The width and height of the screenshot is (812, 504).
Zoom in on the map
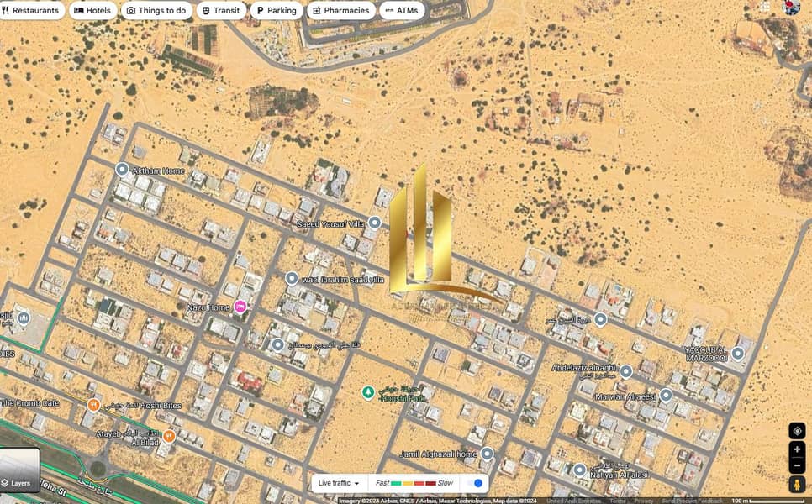[797, 449]
